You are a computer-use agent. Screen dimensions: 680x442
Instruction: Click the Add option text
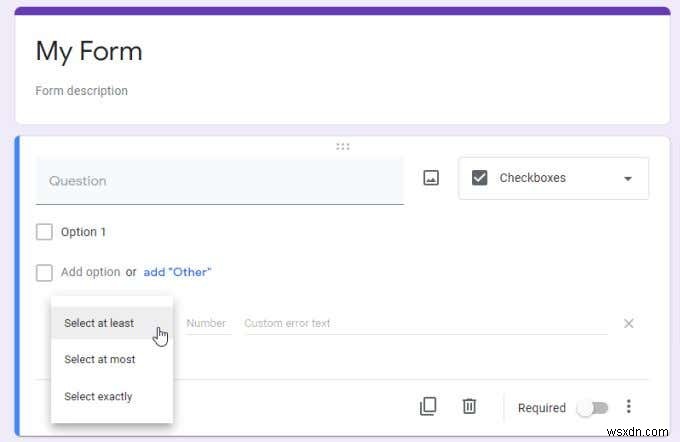click(90, 272)
